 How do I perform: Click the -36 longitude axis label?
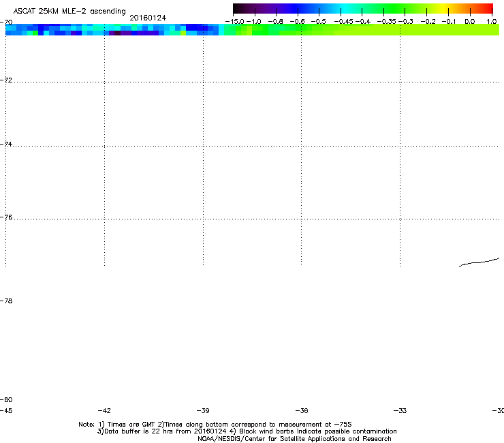[x=302, y=411]
